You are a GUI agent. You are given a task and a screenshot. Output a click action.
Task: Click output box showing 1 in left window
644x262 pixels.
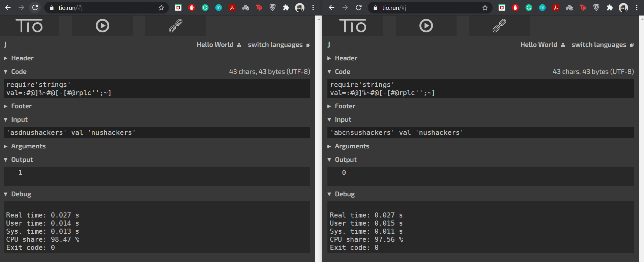point(157,176)
